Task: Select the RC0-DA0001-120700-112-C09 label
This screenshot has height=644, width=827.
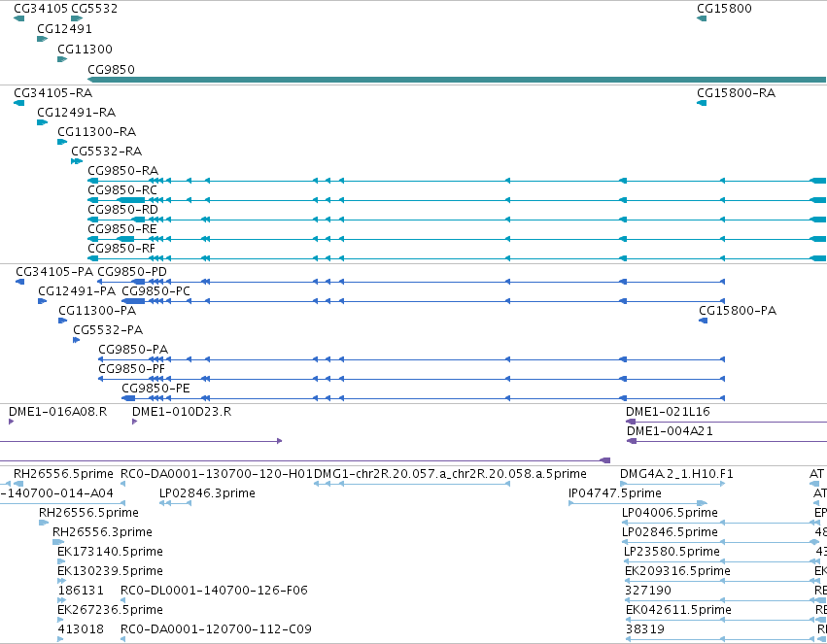Action: (217, 629)
